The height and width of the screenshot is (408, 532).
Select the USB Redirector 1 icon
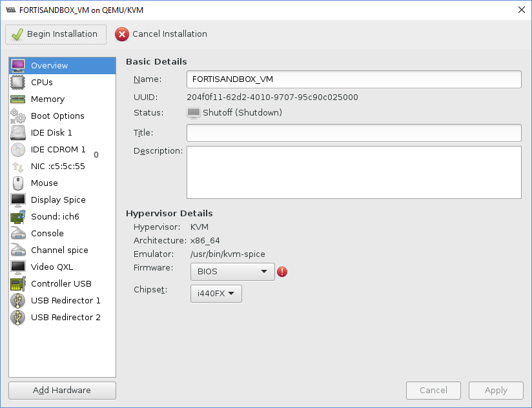pyautogui.click(x=18, y=300)
